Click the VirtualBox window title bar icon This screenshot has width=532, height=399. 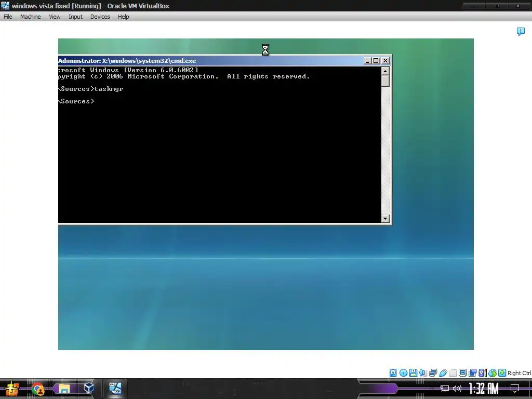[x=5, y=6]
